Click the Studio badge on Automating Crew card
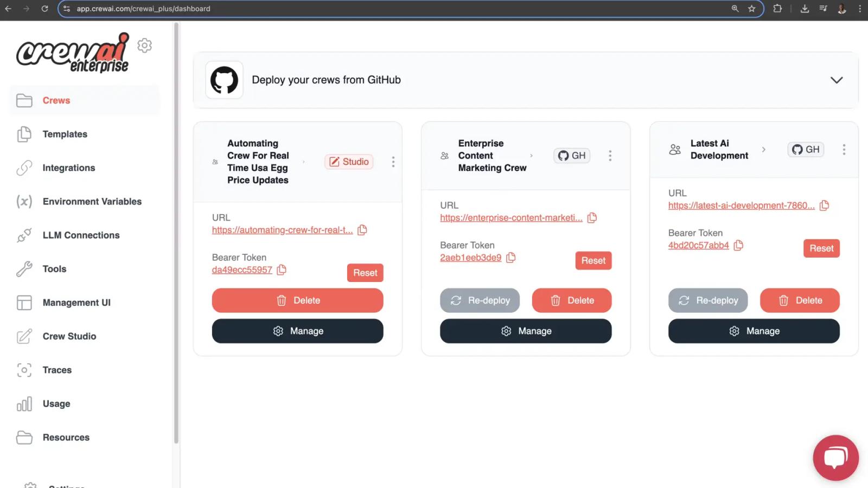Viewport: 868px width, 488px height. [349, 162]
